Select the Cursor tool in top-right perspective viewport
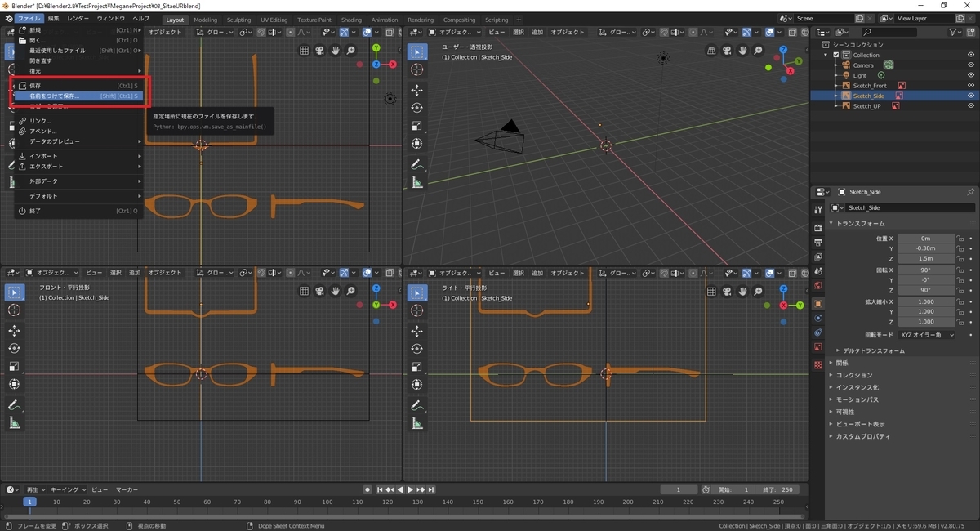Screen dimensions: 980x531 [x=417, y=69]
